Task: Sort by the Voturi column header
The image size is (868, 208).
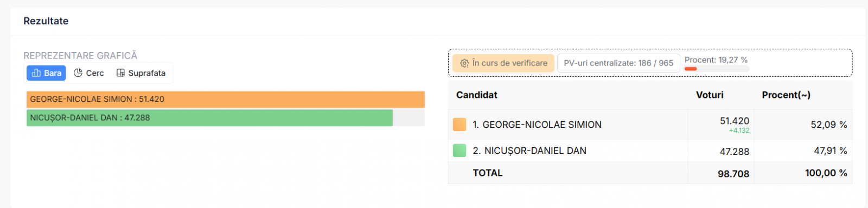Action: tap(710, 95)
